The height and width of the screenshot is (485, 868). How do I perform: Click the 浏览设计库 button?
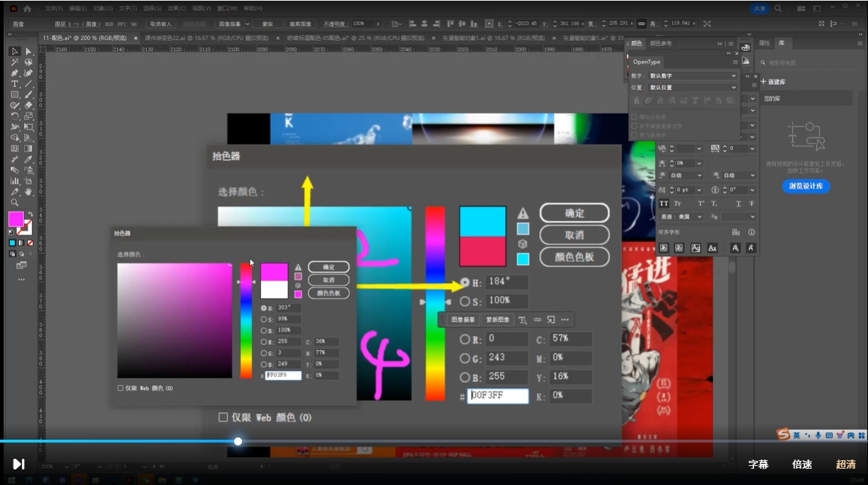coord(806,186)
